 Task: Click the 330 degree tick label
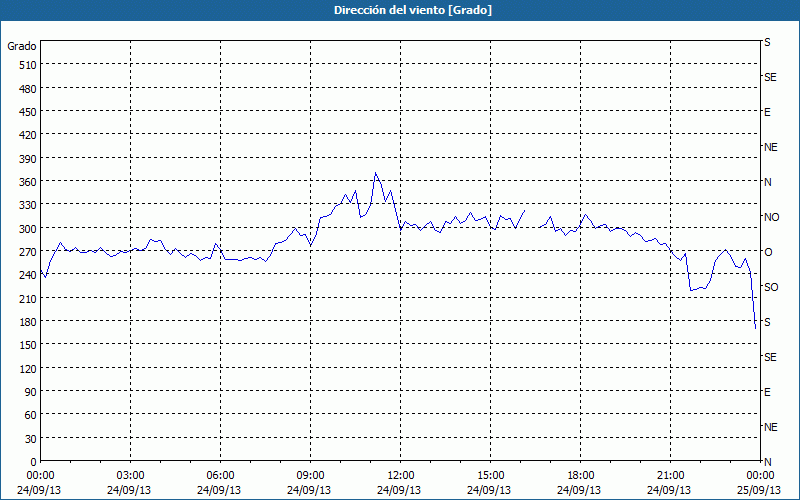point(29,205)
